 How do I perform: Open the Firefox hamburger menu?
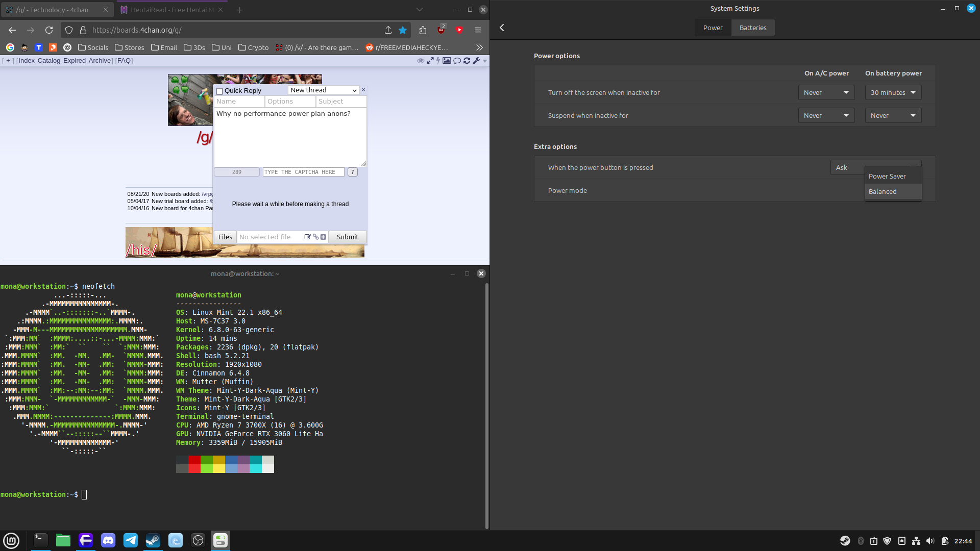(x=478, y=30)
